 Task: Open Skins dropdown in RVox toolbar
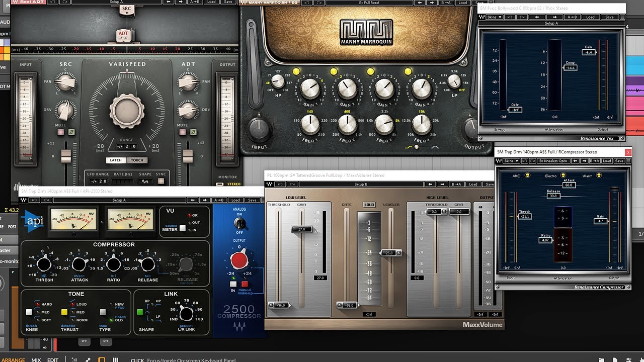pyautogui.click(x=494, y=17)
